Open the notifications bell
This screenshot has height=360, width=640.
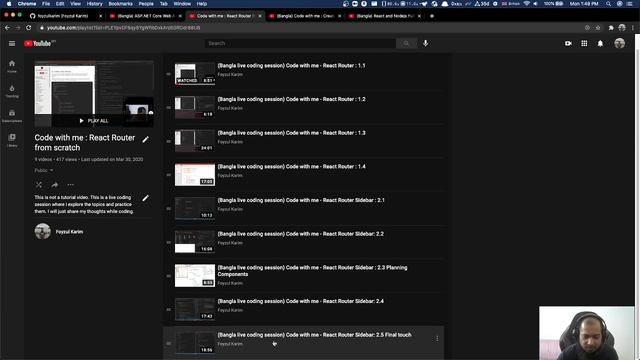coord(600,43)
